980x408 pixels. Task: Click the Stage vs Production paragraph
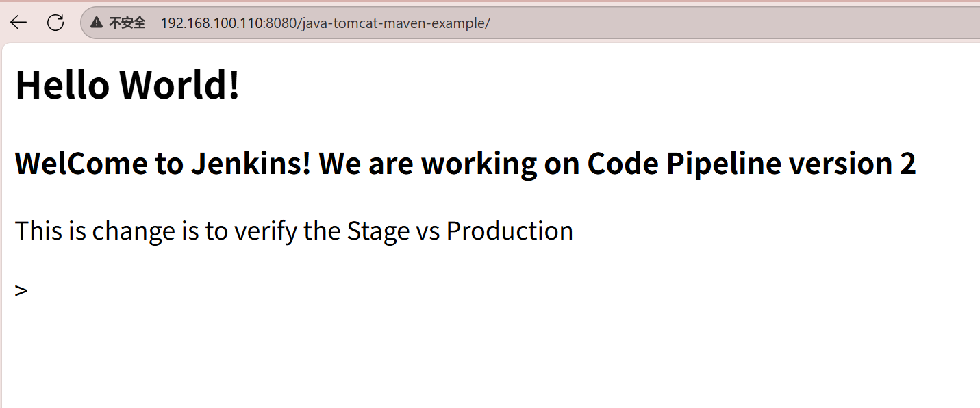click(294, 231)
